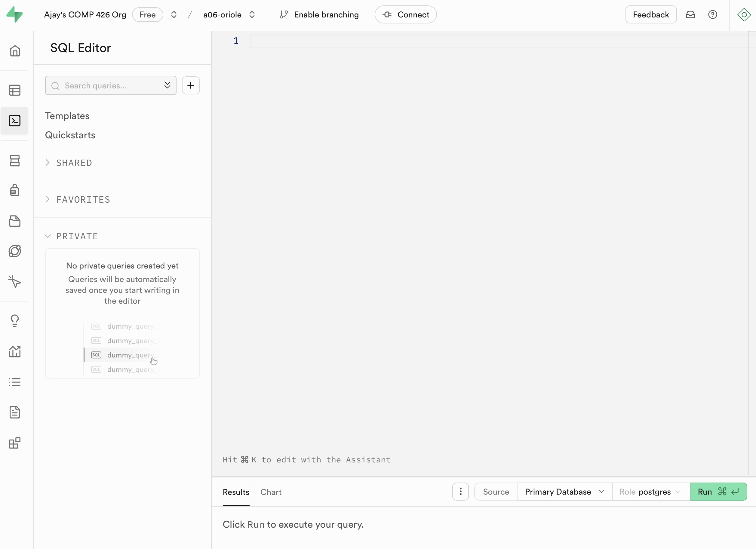Click Ajay's COMP 426 Org link

tap(85, 15)
